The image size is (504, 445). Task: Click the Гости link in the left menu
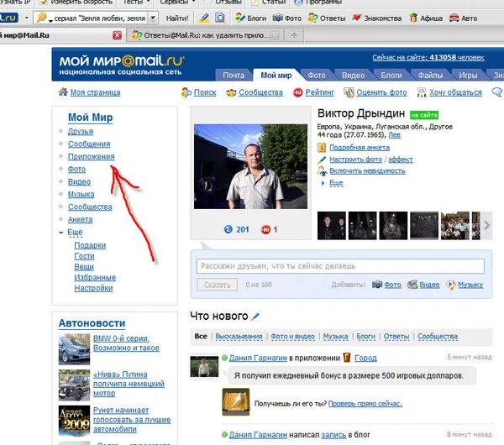coord(84,256)
